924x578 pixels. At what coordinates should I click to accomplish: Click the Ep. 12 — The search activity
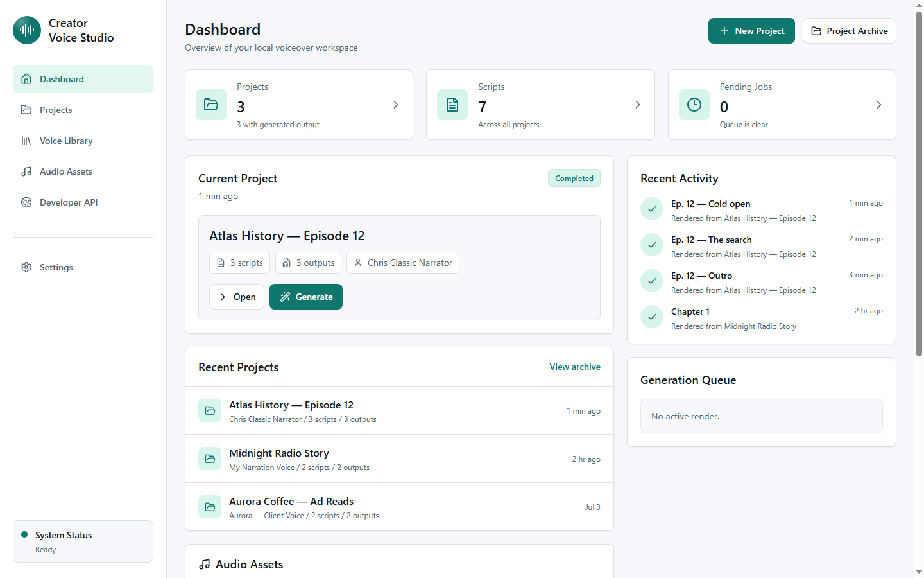tap(762, 246)
